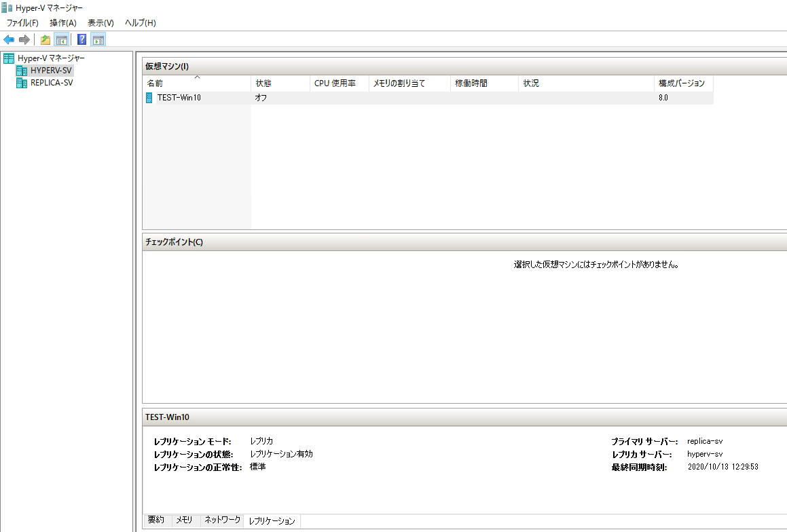
Task: Switch to the ネットワーク tab
Action: coord(222,520)
